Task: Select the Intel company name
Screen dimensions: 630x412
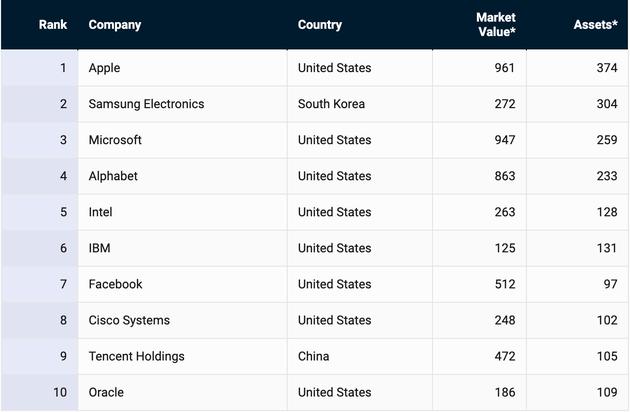Action: pyautogui.click(x=102, y=212)
